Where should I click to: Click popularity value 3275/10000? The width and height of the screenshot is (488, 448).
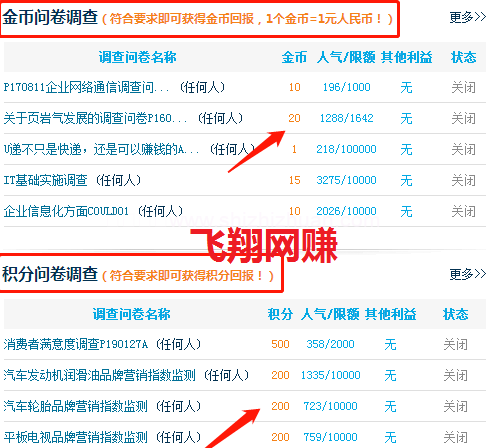point(347,180)
